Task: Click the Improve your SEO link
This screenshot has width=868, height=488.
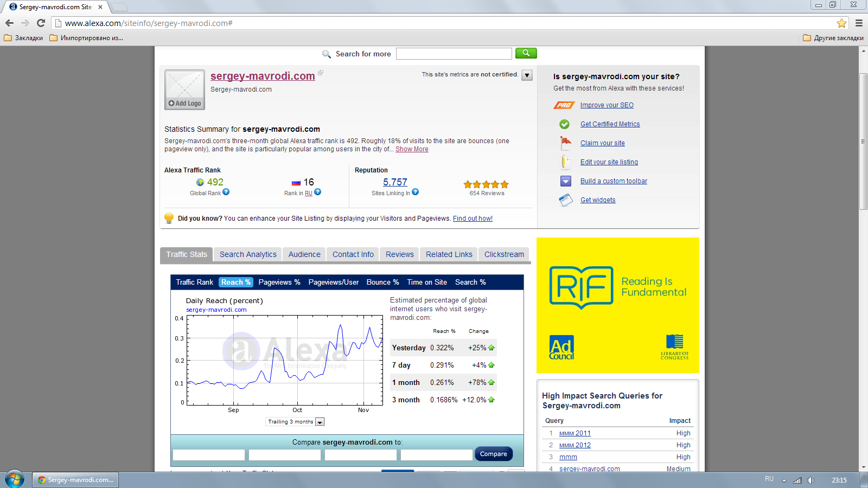Action: (x=607, y=105)
